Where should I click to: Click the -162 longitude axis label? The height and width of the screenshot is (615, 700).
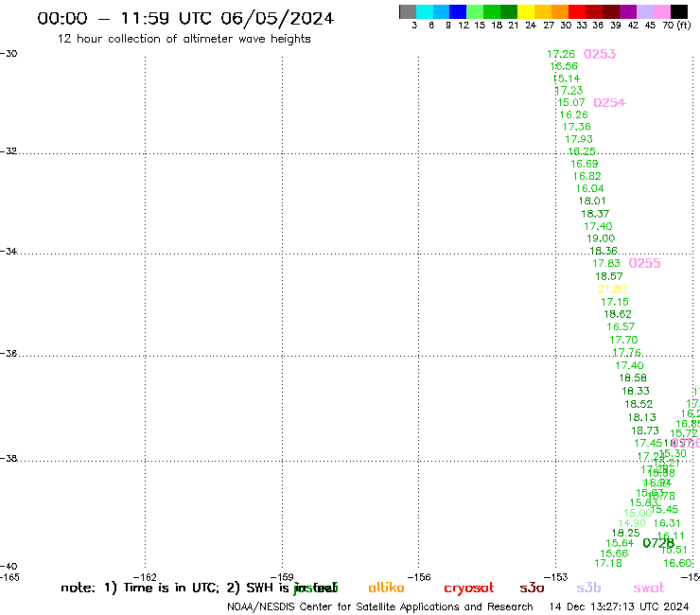145,577
